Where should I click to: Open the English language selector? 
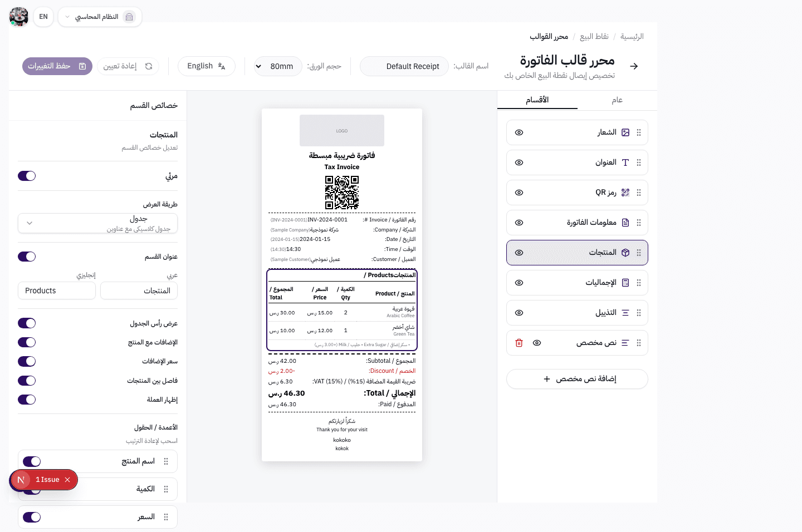206,66
